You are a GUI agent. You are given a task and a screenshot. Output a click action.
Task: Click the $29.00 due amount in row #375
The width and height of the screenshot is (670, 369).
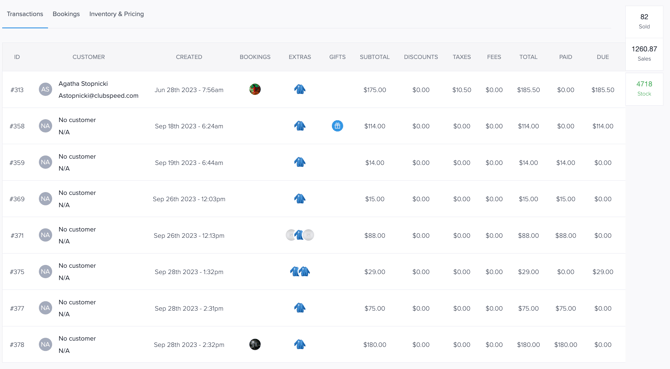coord(603,272)
